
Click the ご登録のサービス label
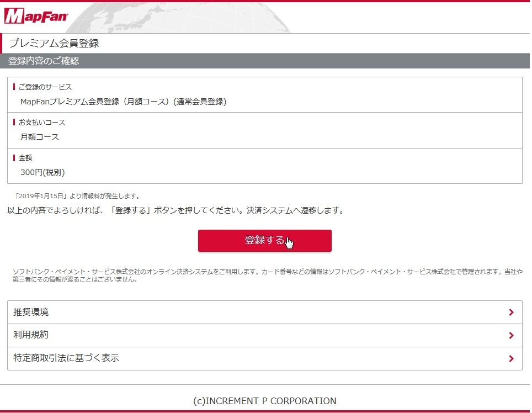click(45, 87)
